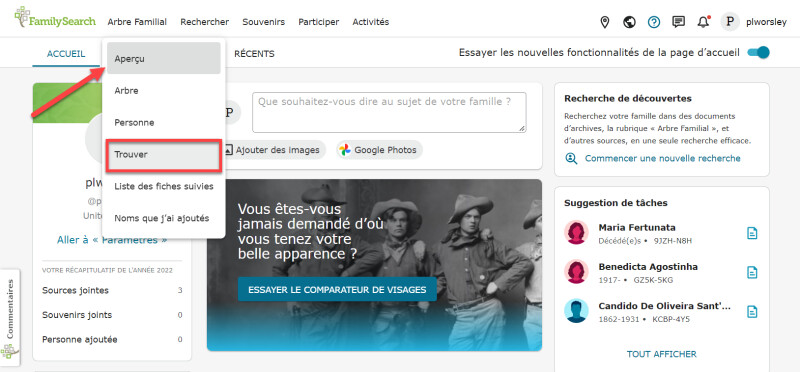This screenshot has height=372, width=800.
Task: Open the document icon for Maria Fertunata
Action: pos(752,233)
